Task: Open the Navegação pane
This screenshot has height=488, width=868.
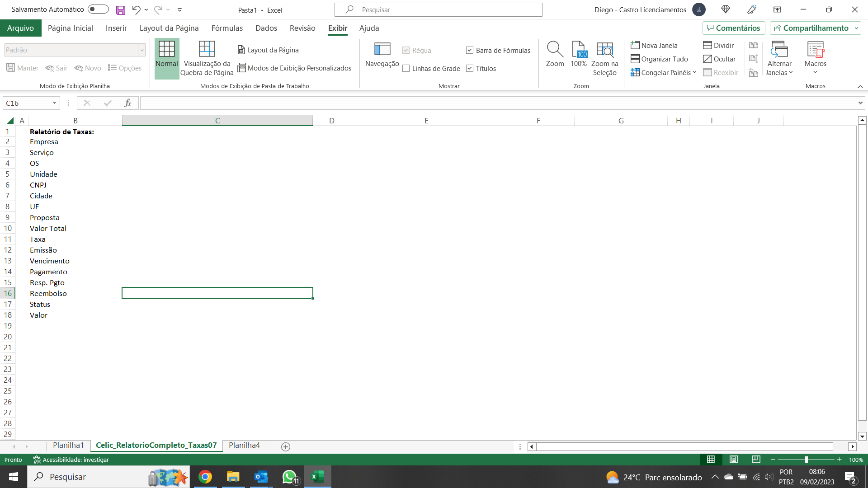Action: click(382, 54)
